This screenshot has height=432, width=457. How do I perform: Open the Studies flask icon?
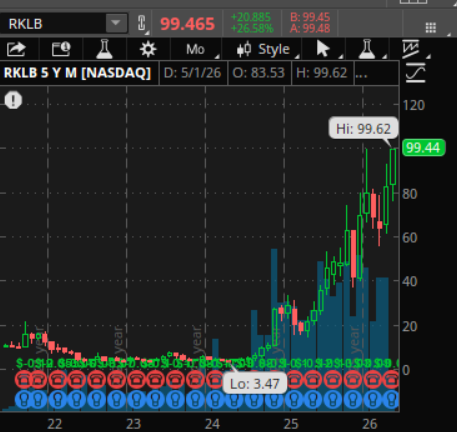click(x=104, y=49)
